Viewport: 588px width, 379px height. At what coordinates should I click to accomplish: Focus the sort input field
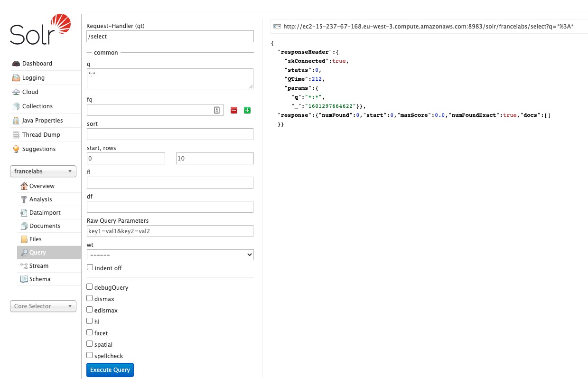(x=170, y=134)
